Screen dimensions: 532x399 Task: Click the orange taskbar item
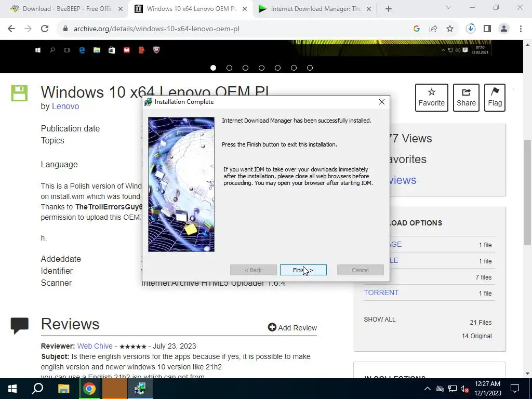[x=115, y=389]
